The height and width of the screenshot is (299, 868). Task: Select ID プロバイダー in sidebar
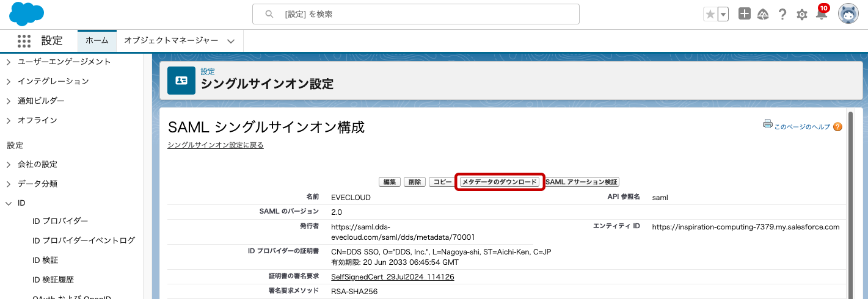point(60,221)
